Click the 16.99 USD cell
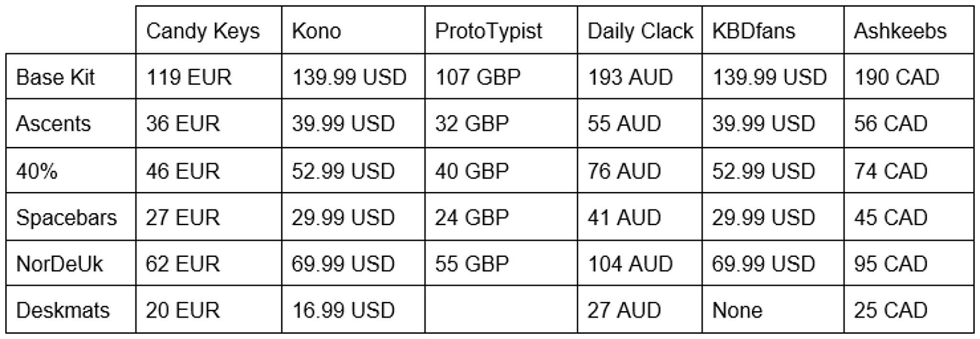Screen dimensions: 980x339 (x=343, y=311)
